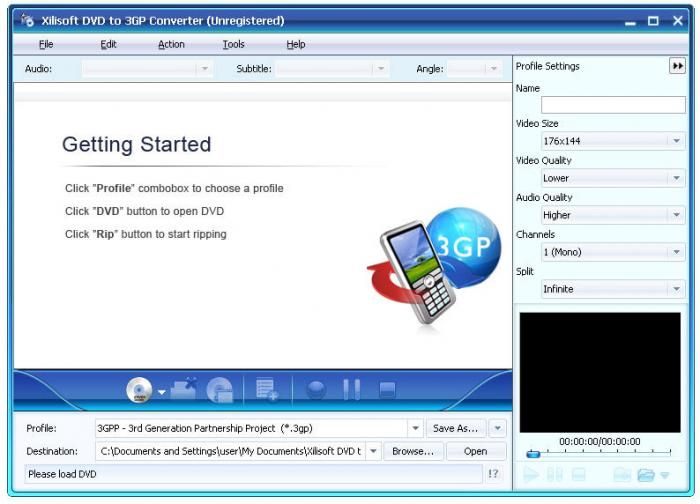Open the arrow beside the DVD button

click(x=162, y=392)
